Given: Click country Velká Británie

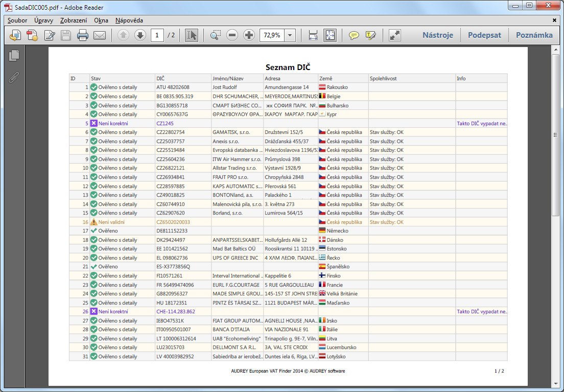Looking at the screenshot, I should (x=342, y=294).
